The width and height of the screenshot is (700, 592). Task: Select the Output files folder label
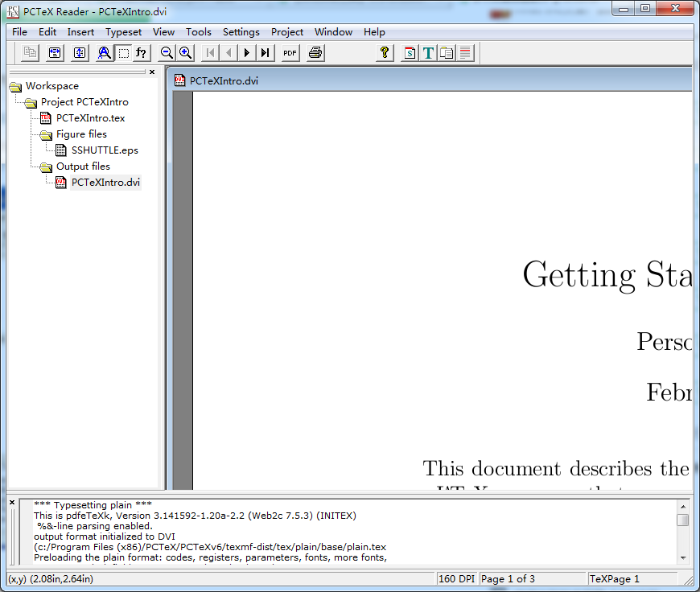[x=83, y=166]
